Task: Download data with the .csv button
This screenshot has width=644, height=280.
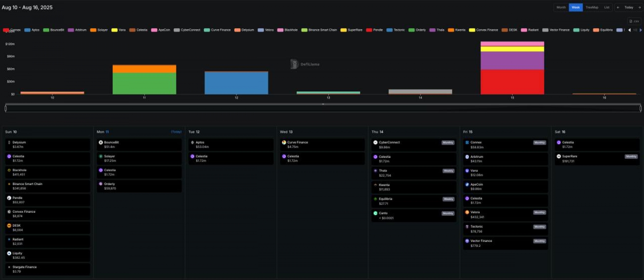Action: tap(634, 21)
